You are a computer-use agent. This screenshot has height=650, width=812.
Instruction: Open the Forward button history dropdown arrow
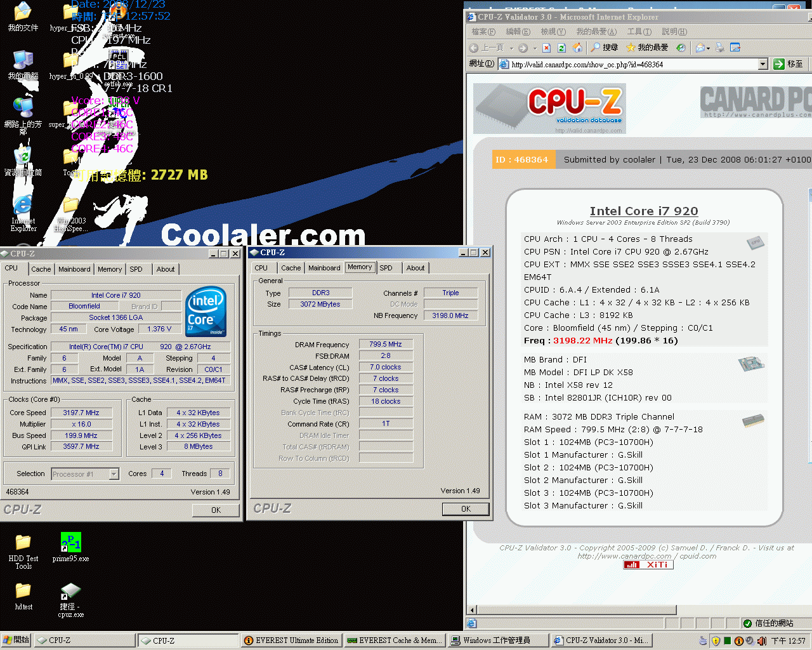pyautogui.click(x=535, y=48)
